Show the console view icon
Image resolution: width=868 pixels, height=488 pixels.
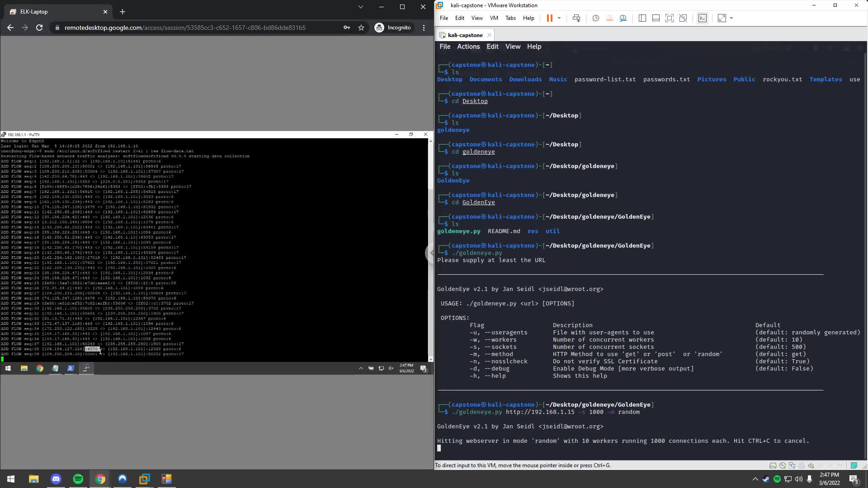702,18
